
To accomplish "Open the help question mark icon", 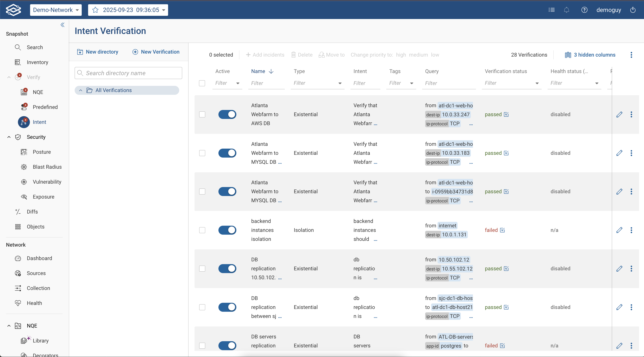I will pyautogui.click(x=584, y=10).
